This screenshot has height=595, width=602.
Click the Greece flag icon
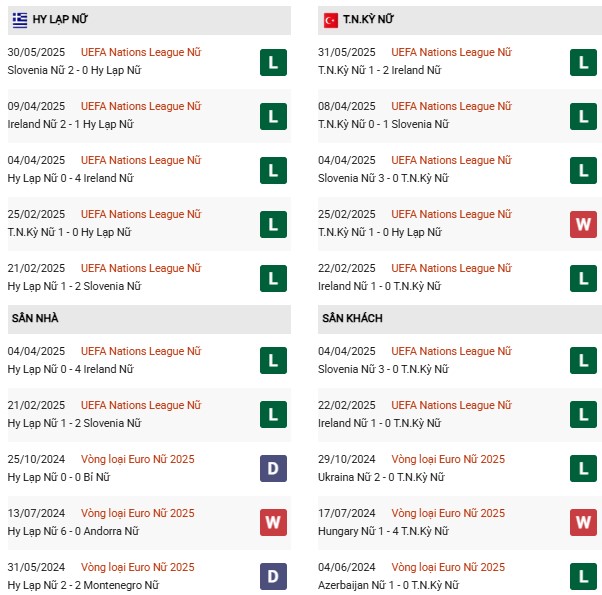tap(20, 20)
